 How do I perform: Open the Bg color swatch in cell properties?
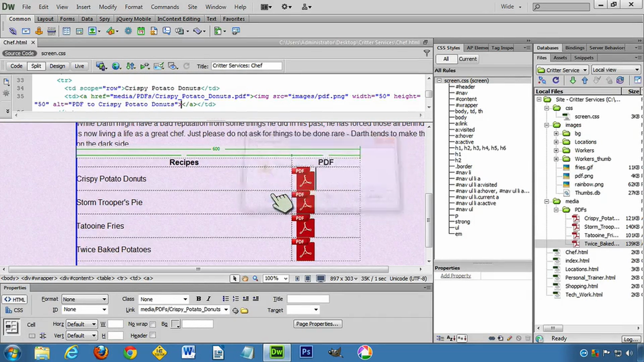176,324
